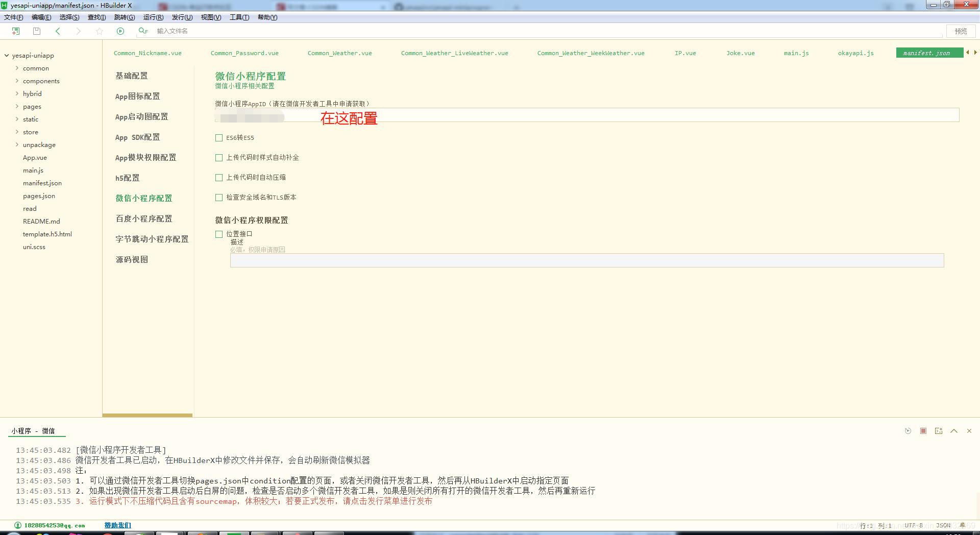Click the 赞助我们 link in status bar
The image size is (980, 535).
117,525
